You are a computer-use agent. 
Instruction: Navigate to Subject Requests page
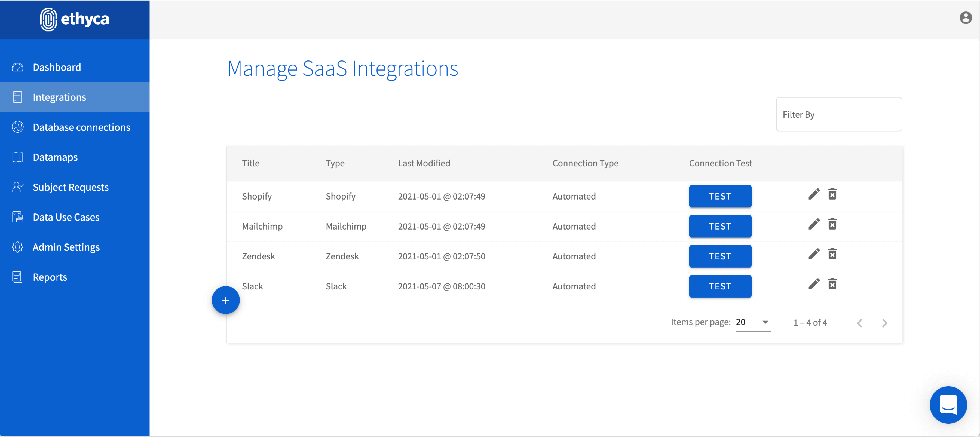click(x=71, y=187)
